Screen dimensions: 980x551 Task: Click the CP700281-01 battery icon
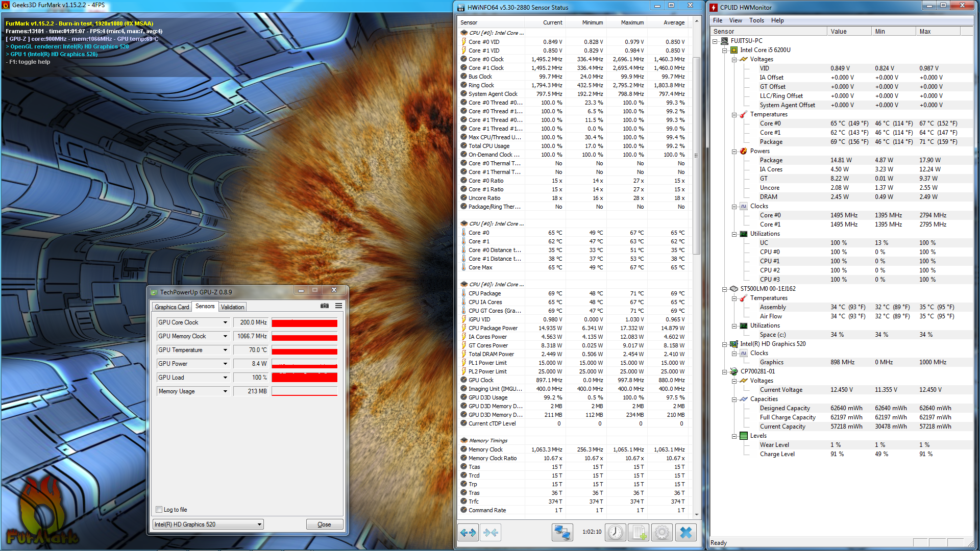[734, 371]
